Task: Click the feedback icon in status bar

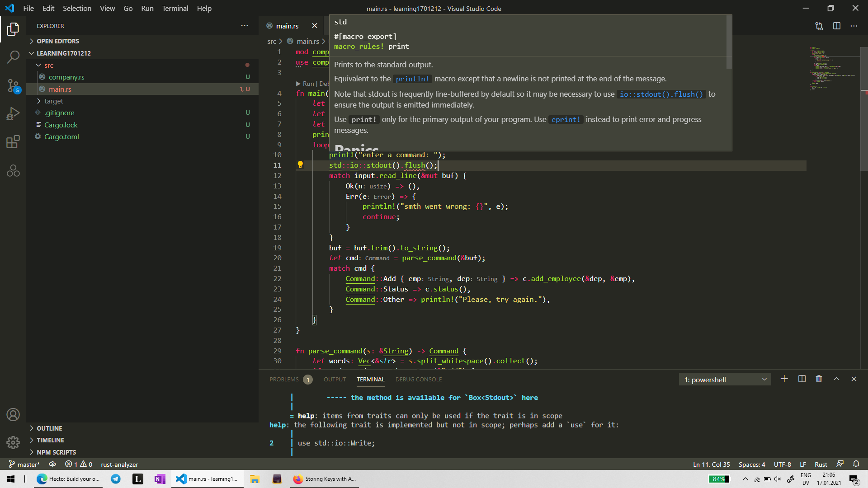Action: [840, 464]
